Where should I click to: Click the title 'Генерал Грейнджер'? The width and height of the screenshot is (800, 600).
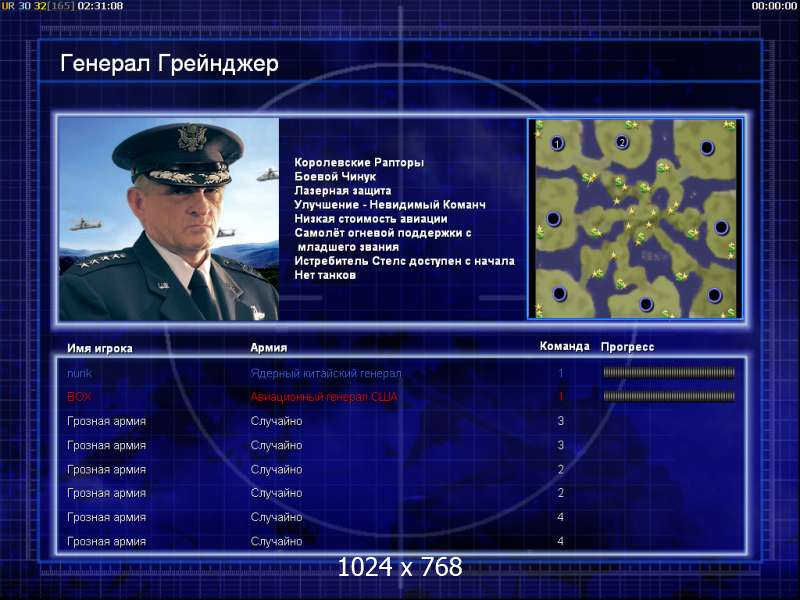169,64
